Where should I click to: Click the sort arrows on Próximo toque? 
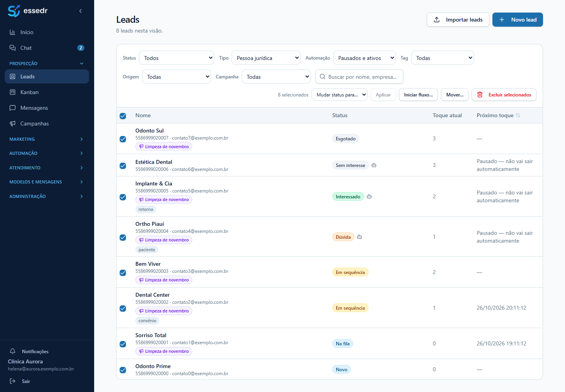(518, 115)
